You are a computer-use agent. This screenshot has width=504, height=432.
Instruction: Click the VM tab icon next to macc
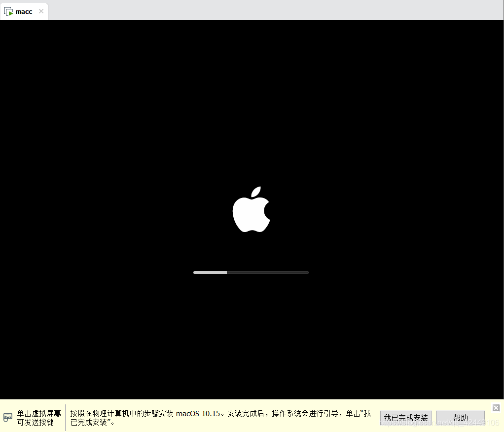[x=8, y=11]
